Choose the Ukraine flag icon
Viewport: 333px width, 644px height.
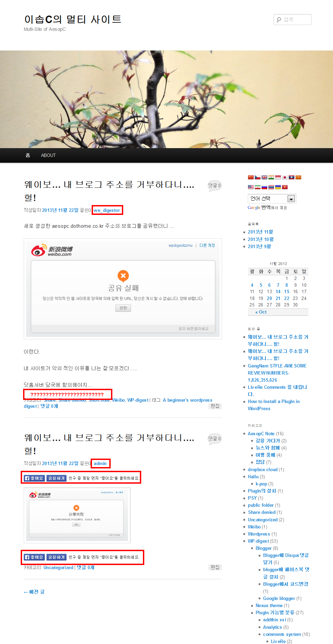click(x=278, y=187)
